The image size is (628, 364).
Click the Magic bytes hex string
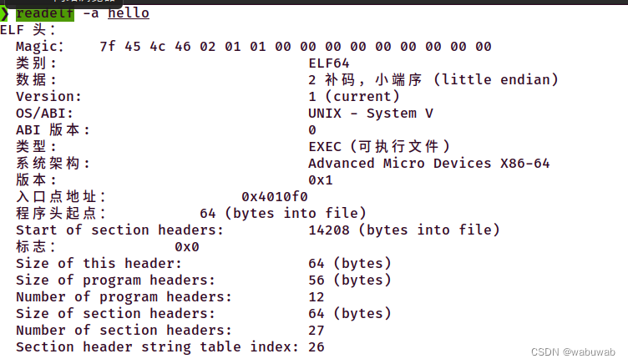pos(296,47)
